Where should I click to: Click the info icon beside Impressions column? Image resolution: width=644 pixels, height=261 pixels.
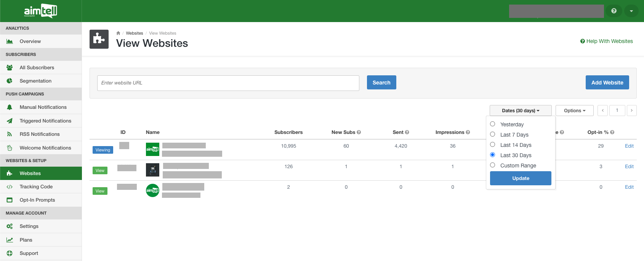point(468,132)
